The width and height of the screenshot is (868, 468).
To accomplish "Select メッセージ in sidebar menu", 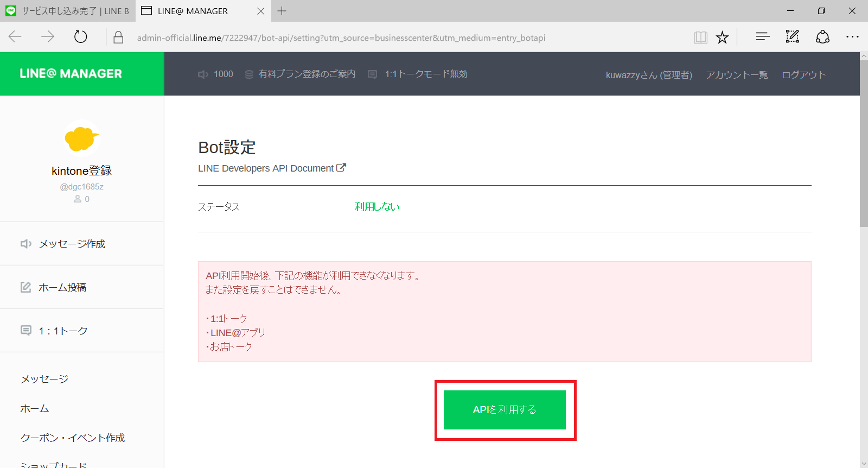I will point(44,379).
